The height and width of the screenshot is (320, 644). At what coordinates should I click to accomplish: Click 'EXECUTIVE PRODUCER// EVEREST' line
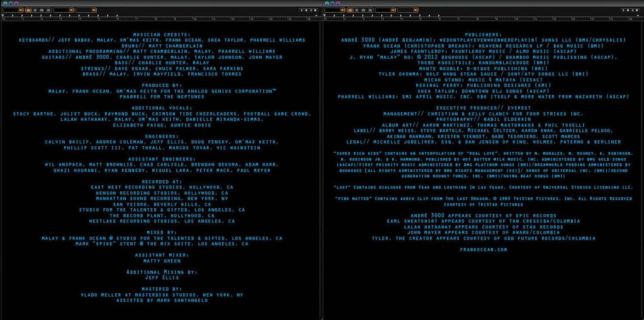(x=483, y=108)
